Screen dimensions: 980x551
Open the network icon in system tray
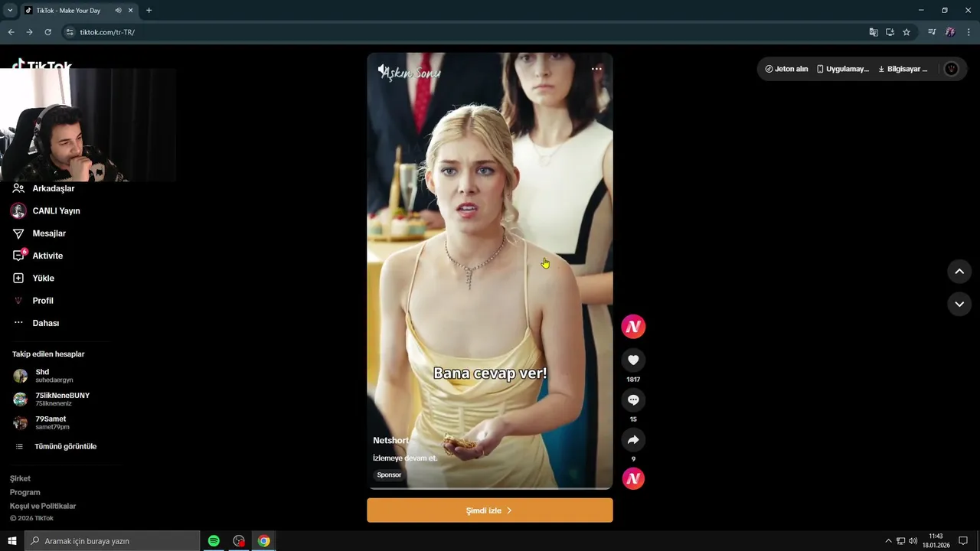pos(900,541)
